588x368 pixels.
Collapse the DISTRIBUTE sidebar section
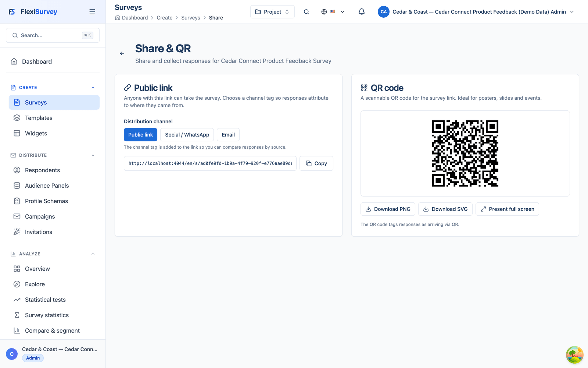(x=93, y=155)
